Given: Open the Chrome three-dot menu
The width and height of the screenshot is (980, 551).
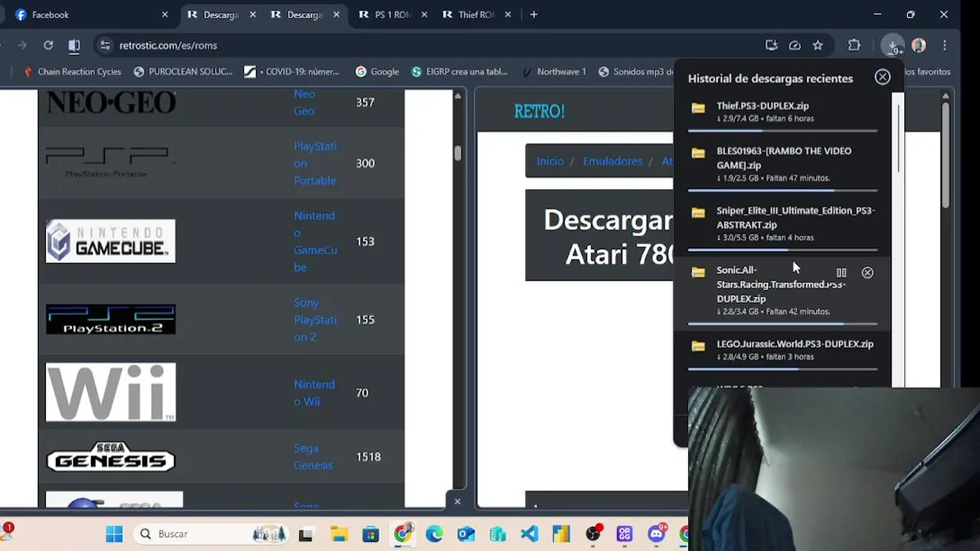Looking at the screenshot, I should (945, 46).
